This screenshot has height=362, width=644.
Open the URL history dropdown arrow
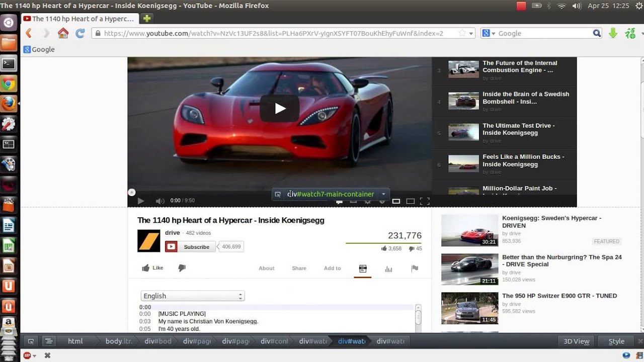[x=471, y=34]
